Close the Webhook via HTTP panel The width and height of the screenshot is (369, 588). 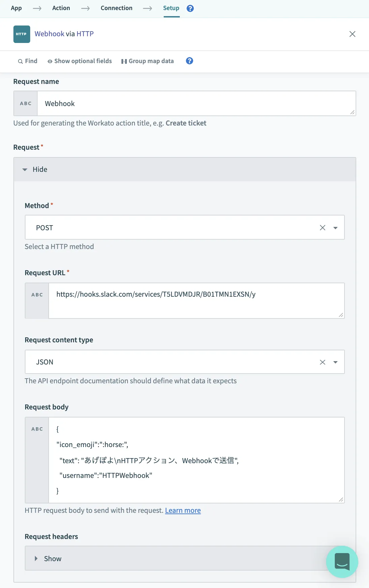click(x=352, y=34)
